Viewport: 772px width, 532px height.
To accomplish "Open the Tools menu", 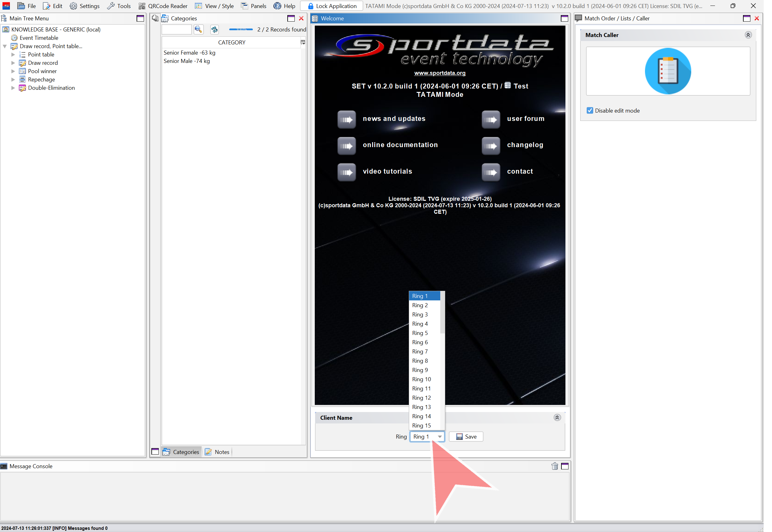I will click(x=119, y=6).
